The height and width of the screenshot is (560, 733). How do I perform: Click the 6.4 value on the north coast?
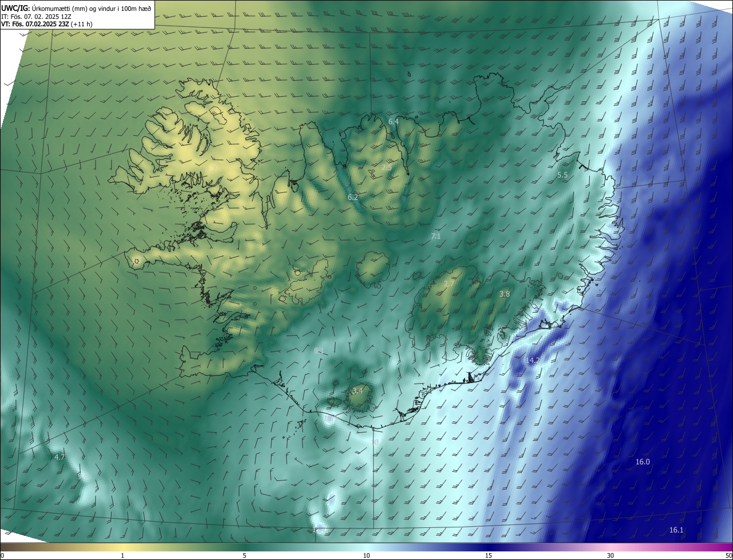coord(393,121)
